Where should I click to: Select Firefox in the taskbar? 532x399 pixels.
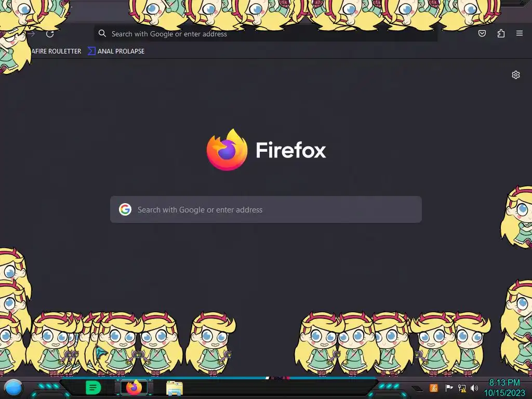point(134,388)
